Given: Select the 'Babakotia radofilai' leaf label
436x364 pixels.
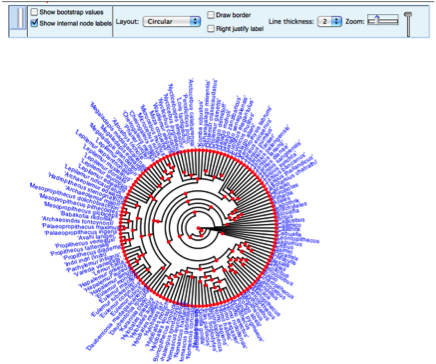Looking at the screenshot, I should [x=87, y=215].
